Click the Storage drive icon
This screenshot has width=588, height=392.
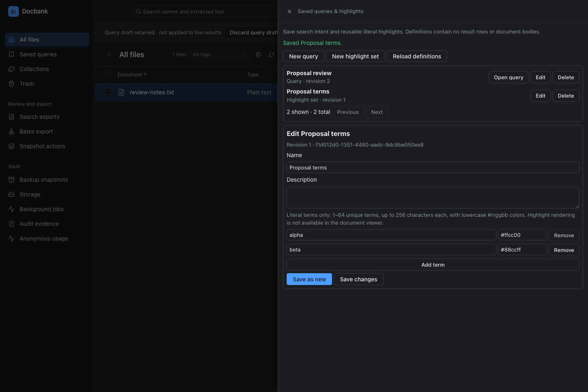11,194
